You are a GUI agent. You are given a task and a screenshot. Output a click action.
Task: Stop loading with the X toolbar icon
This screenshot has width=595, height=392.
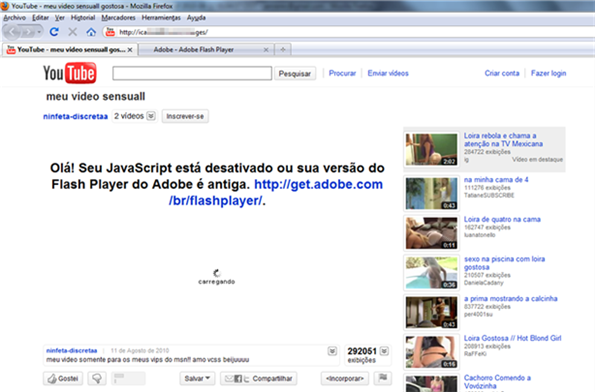[x=72, y=32]
